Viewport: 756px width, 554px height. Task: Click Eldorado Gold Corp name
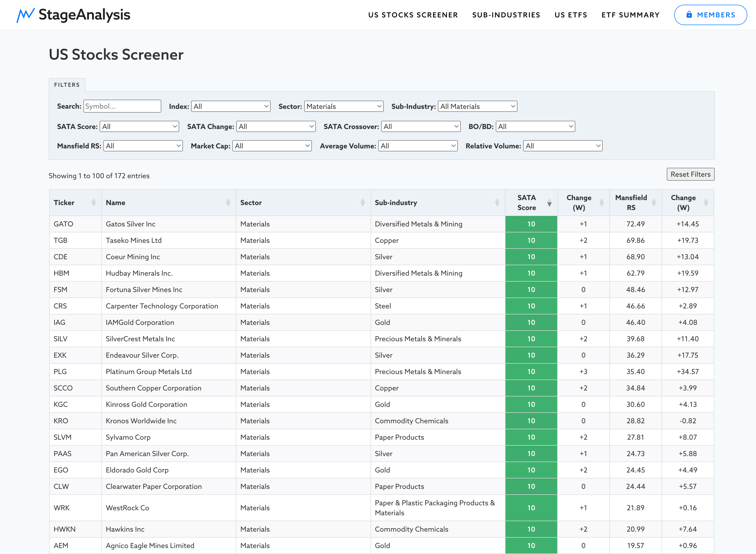click(137, 470)
